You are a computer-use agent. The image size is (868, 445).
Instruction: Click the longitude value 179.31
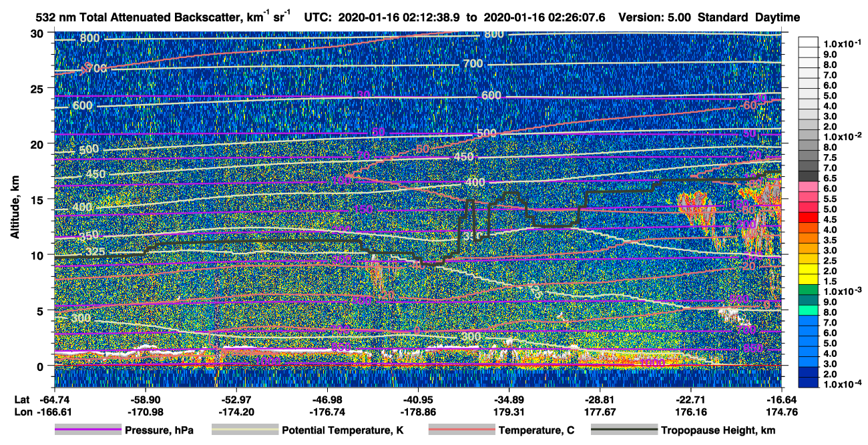510,412
